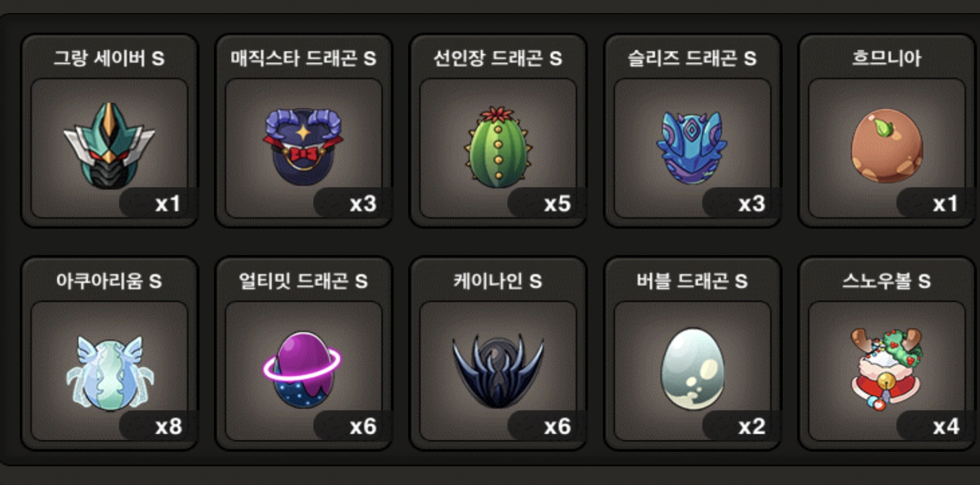Click the 얼티밋 드래곤 S title label
This screenshot has height=485, width=980.
coord(303,281)
